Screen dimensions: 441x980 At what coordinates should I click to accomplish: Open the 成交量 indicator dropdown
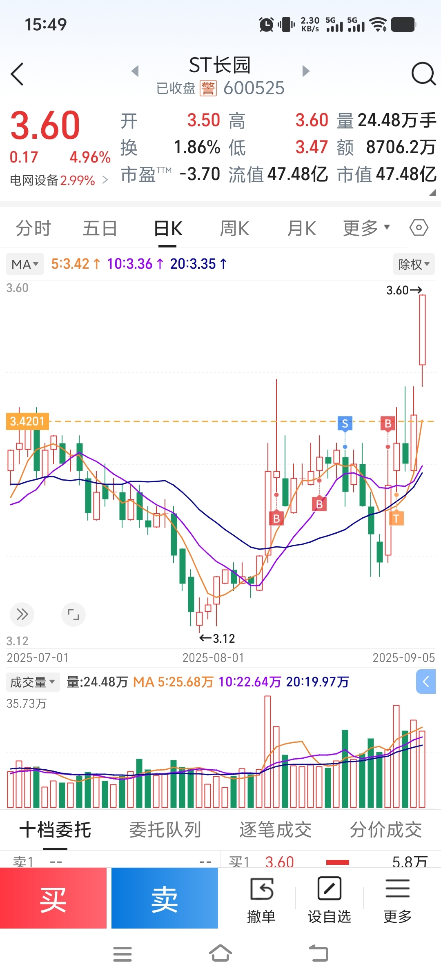(x=33, y=682)
